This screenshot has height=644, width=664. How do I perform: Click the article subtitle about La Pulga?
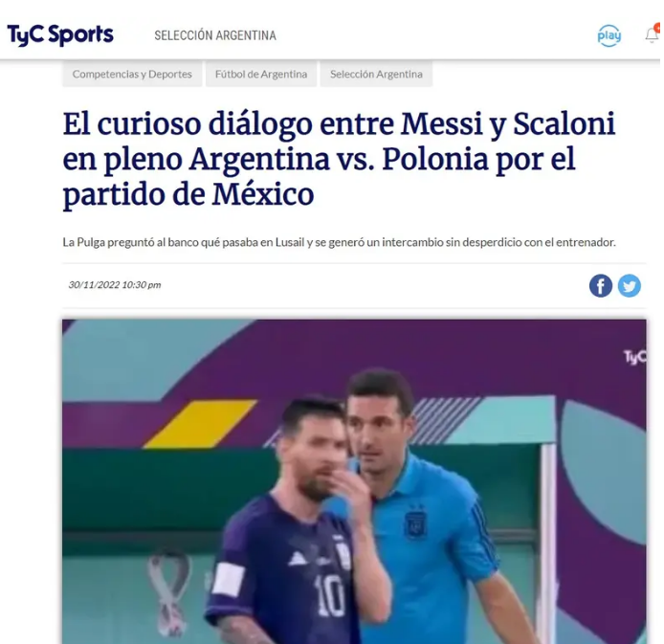coord(339,243)
